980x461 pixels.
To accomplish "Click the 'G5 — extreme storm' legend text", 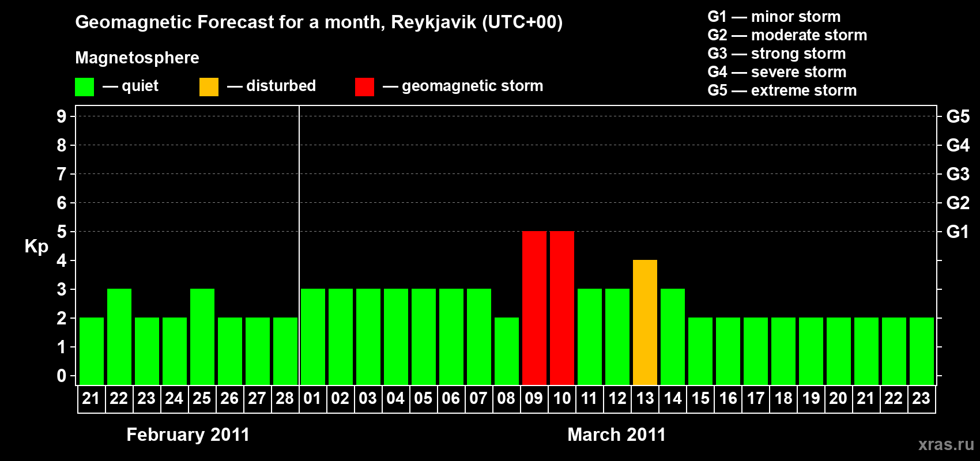I will click(x=782, y=90).
